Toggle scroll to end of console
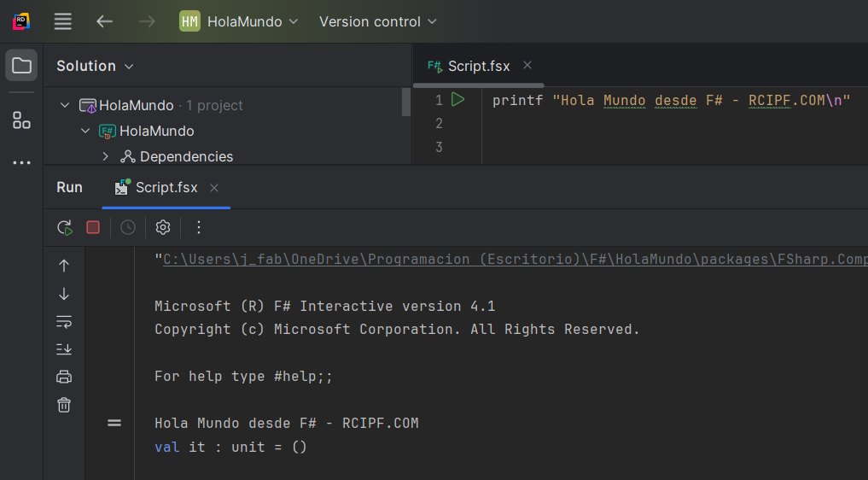The image size is (868, 480). click(x=64, y=348)
